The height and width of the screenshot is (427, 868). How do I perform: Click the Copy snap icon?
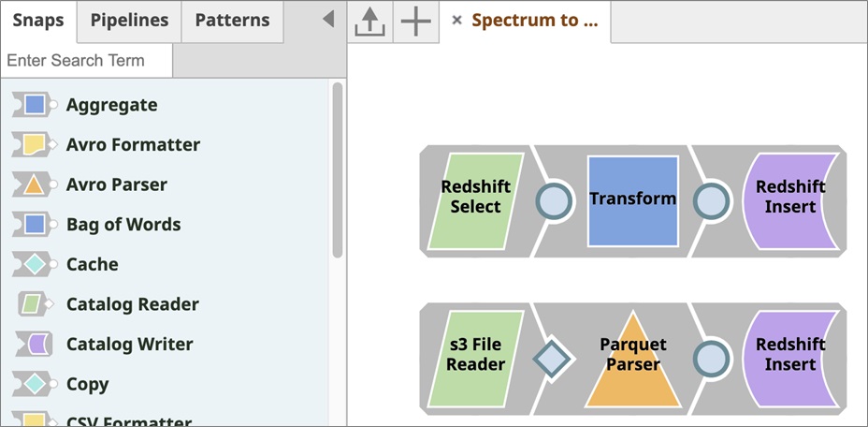click(35, 384)
